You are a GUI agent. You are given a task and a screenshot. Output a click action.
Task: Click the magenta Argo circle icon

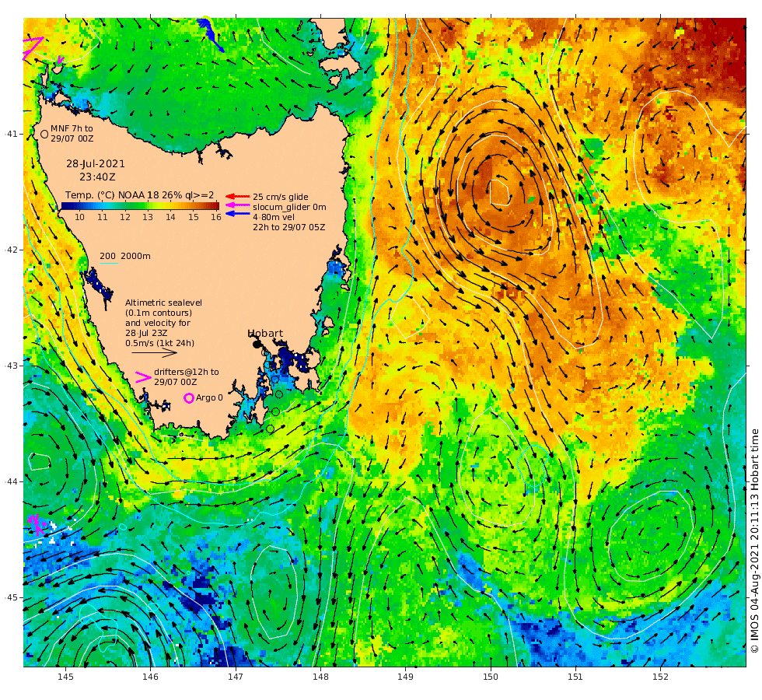point(189,398)
